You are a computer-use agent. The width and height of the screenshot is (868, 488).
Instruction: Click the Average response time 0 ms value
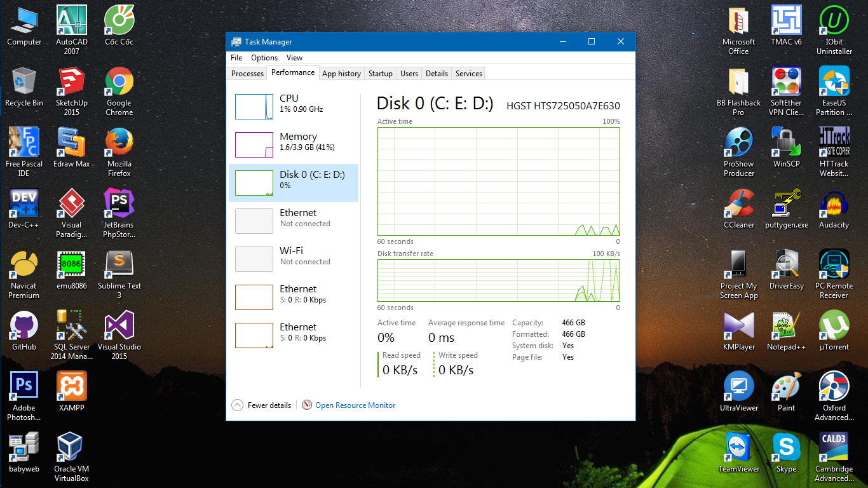(x=442, y=337)
